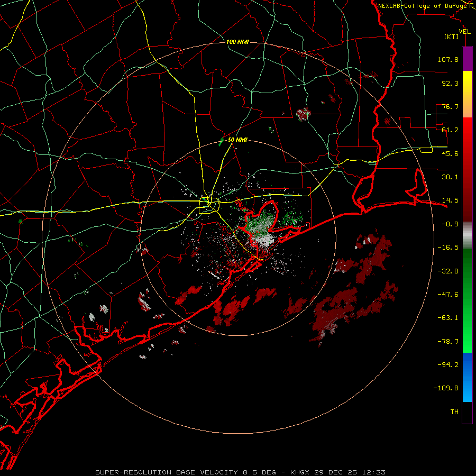
Task: Click the 50 NMI range ring label
Action: pos(237,140)
